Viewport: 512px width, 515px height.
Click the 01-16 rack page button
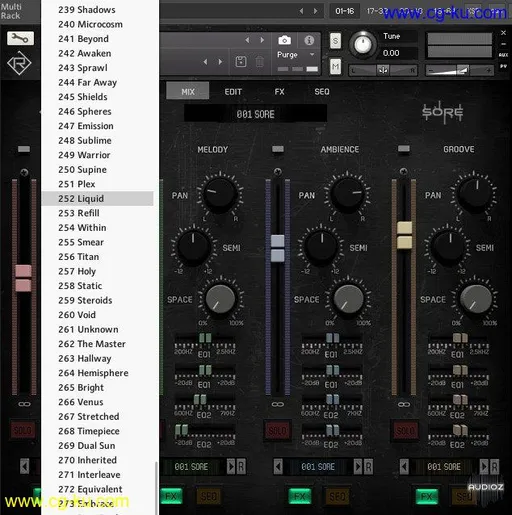[x=345, y=11]
